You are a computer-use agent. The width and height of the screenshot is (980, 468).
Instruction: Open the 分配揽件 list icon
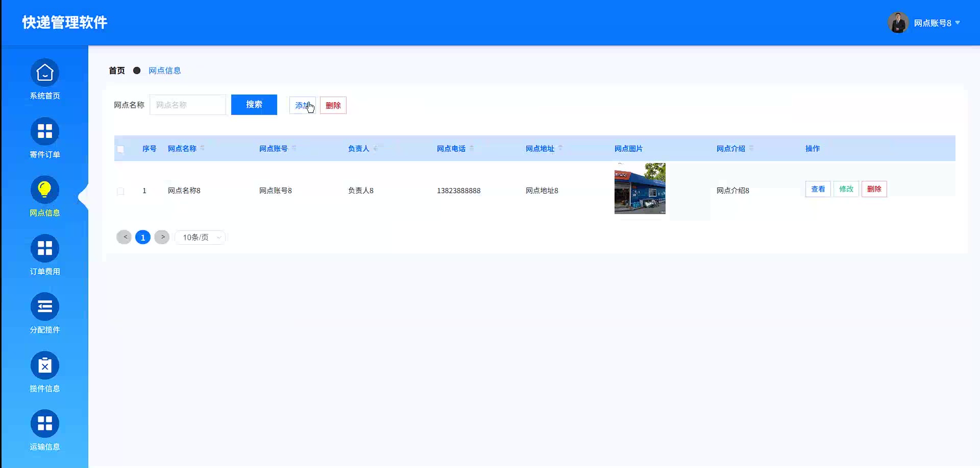click(45, 307)
